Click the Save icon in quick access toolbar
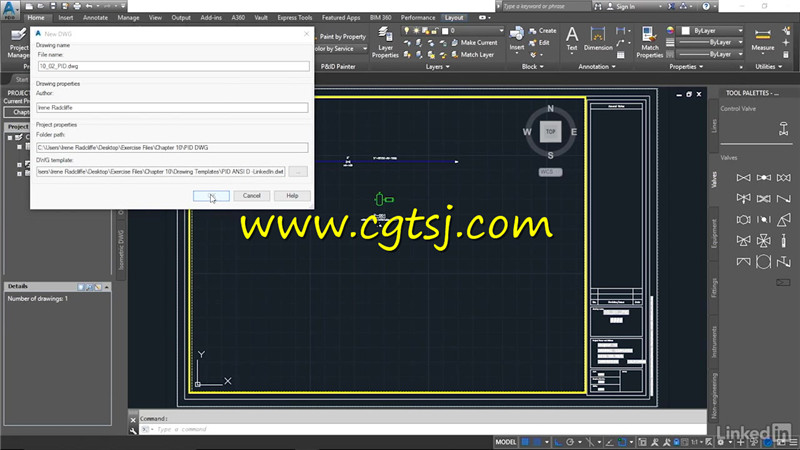The width and height of the screenshot is (800, 450). [53, 6]
